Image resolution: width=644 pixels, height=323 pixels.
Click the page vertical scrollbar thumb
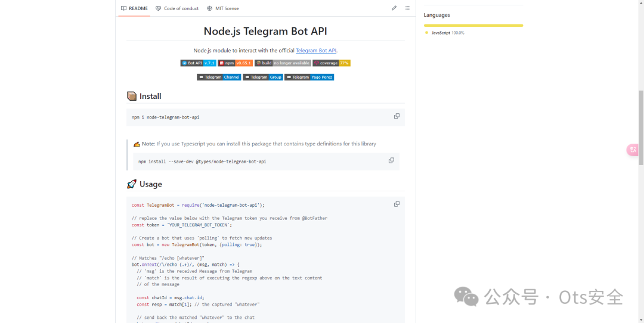coord(640,128)
